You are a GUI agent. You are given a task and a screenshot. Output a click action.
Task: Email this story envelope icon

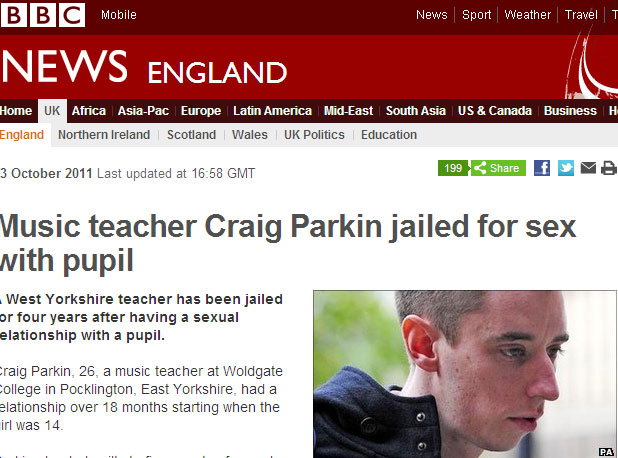[588, 168]
